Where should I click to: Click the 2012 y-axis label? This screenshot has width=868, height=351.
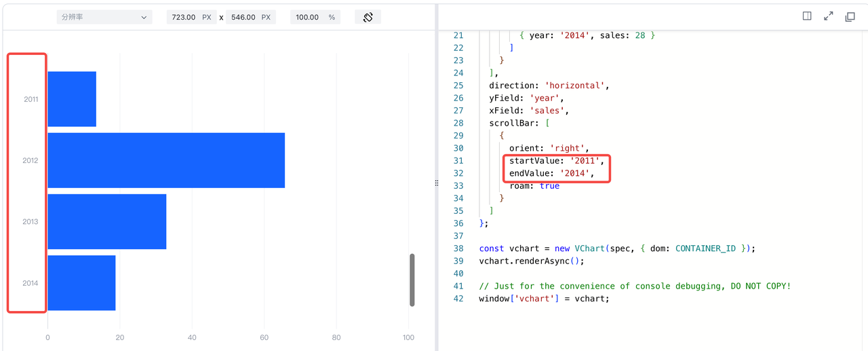pyautogui.click(x=31, y=160)
